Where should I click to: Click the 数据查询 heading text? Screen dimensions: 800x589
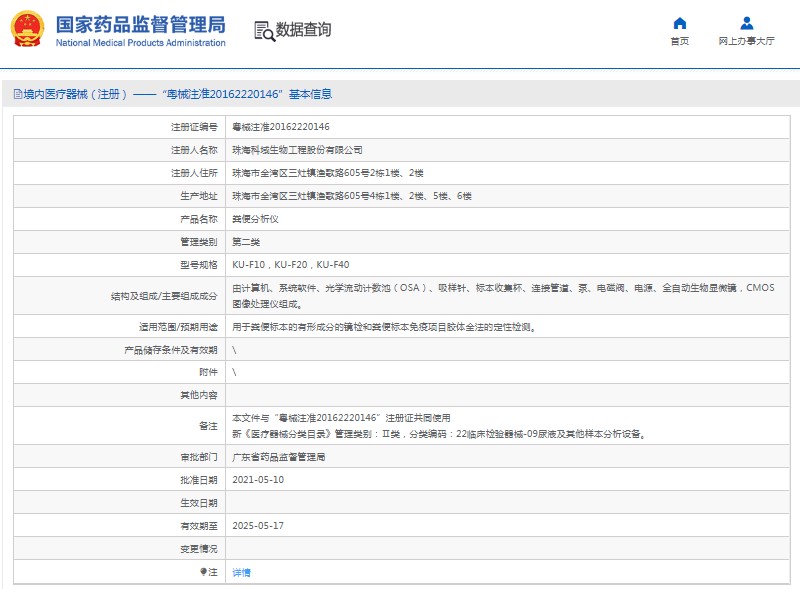[304, 30]
